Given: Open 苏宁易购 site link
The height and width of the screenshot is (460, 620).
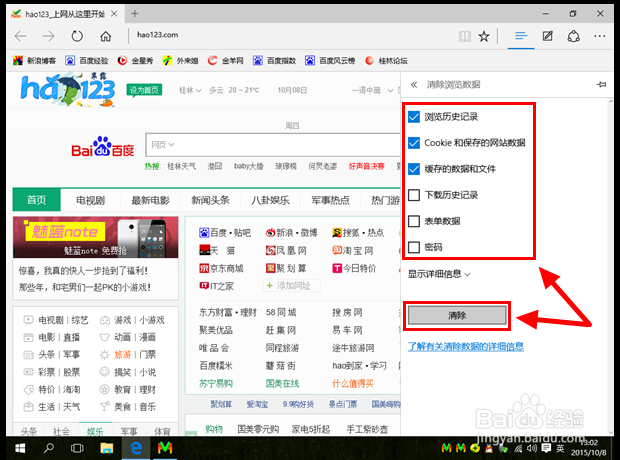Looking at the screenshot, I should [x=216, y=383].
